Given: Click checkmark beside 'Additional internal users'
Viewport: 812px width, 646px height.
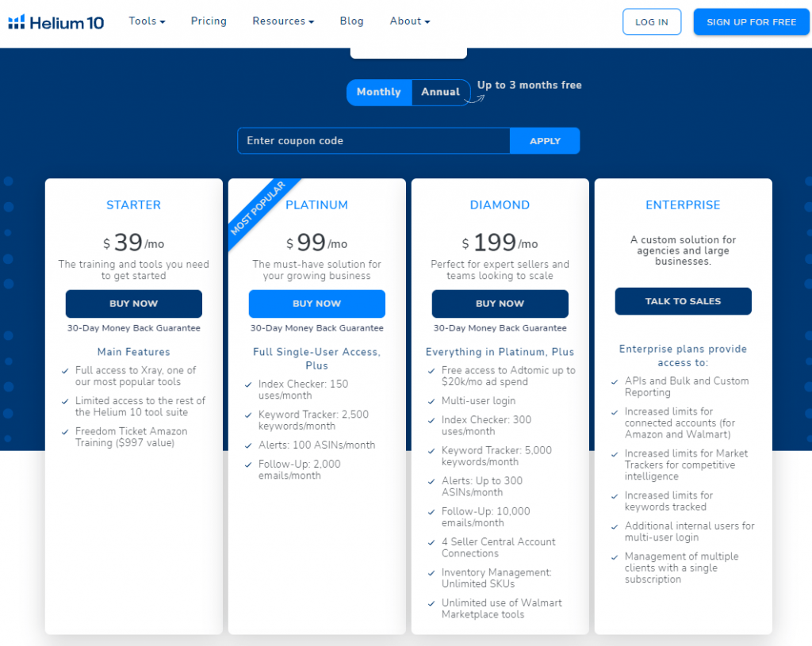Looking at the screenshot, I should click(615, 527).
